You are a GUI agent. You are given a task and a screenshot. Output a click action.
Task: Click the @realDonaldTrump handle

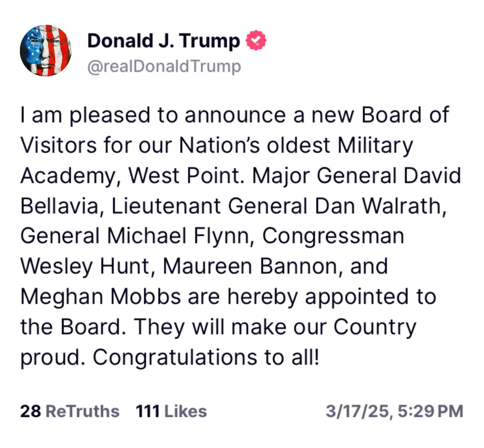(x=164, y=66)
